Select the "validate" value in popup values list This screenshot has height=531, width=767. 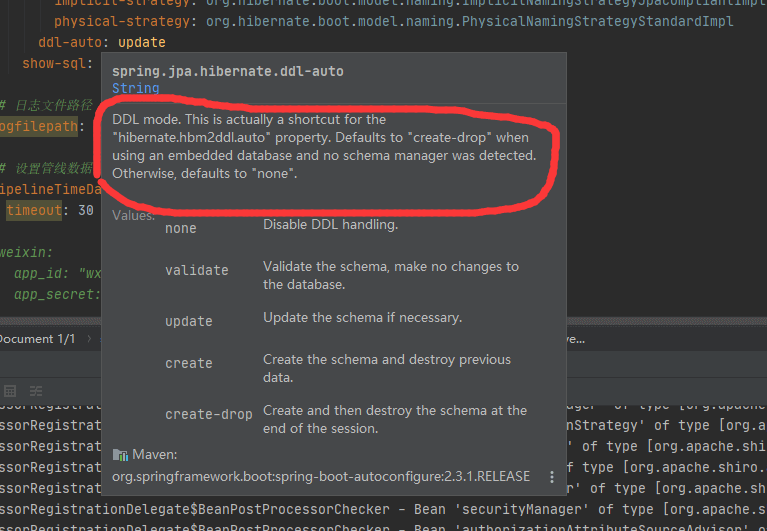tap(197, 270)
